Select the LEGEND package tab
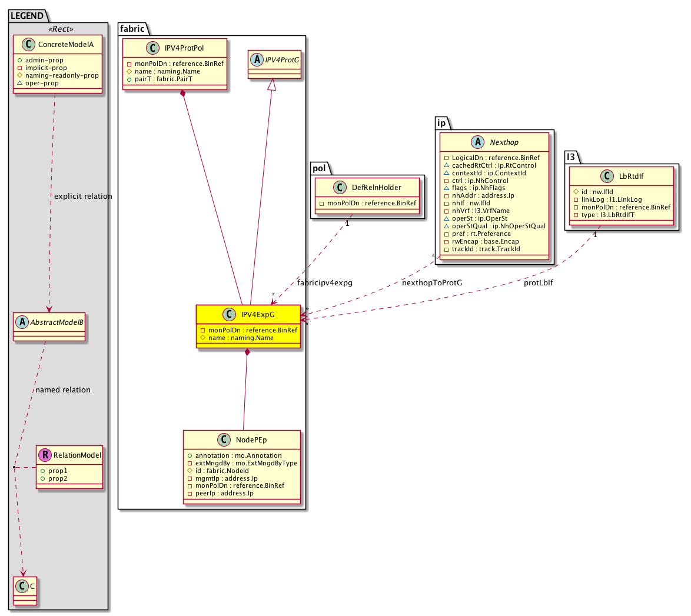 click(x=28, y=16)
